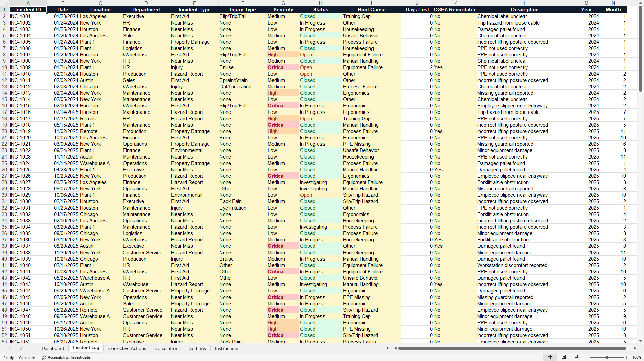Click the horizontal scrollbar left arrow
The height and width of the screenshot is (361, 644).
pyautogui.click(x=395, y=348)
